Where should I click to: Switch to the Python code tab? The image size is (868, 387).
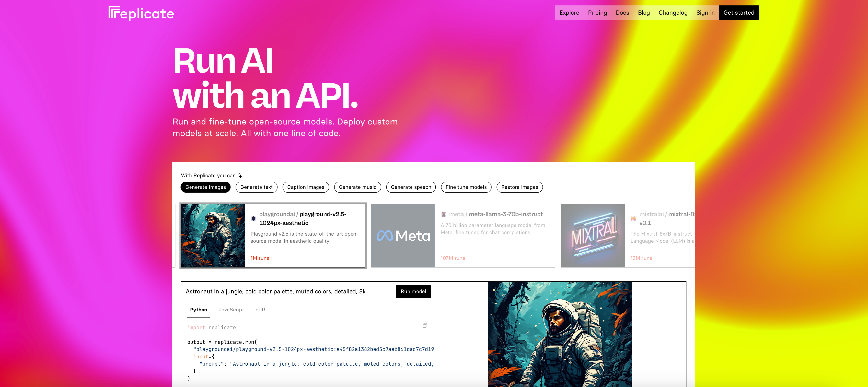[199, 310]
